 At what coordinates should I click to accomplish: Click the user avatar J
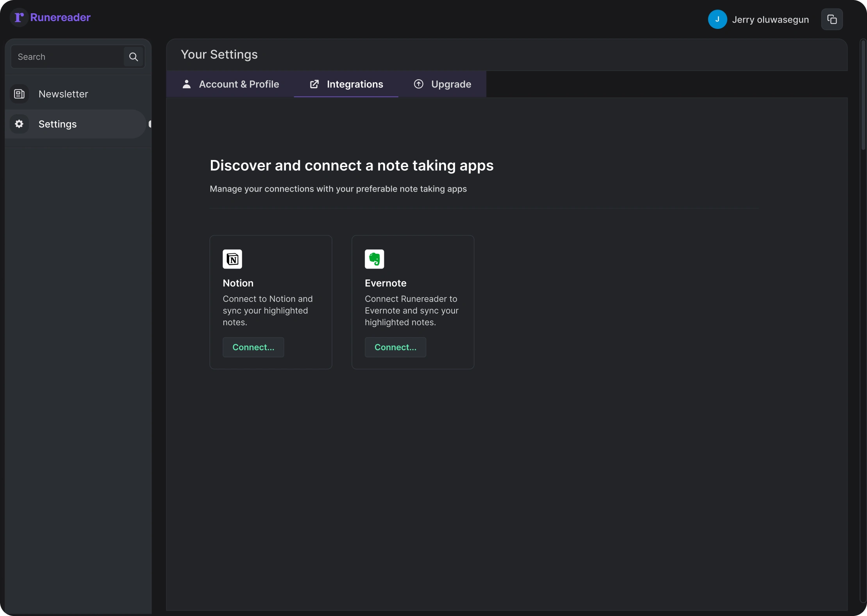point(717,20)
